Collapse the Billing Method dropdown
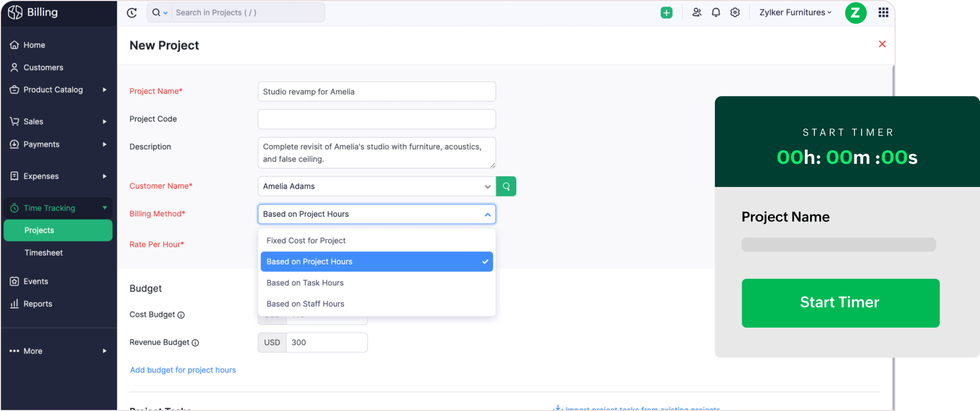The width and height of the screenshot is (980, 411). (x=487, y=214)
